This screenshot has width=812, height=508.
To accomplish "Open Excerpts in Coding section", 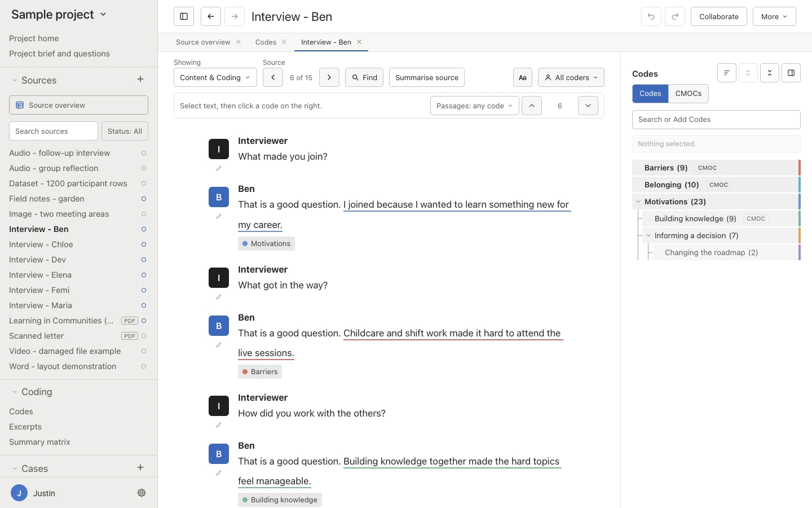I will tap(25, 427).
